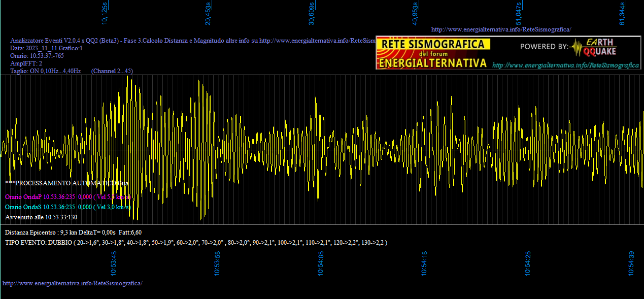Screen dimensions: 644x299
Task: Click the TIPO EVENTO: DUBBIO line
Action: pyautogui.click(x=196, y=243)
